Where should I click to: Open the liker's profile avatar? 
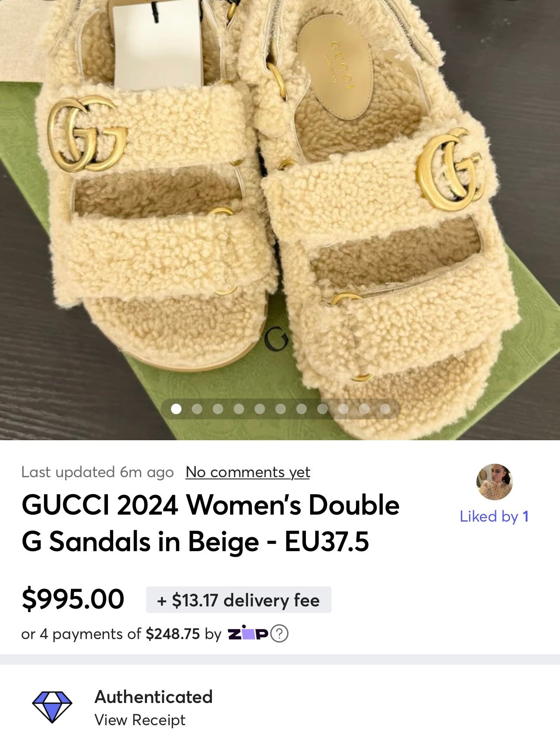(x=494, y=482)
